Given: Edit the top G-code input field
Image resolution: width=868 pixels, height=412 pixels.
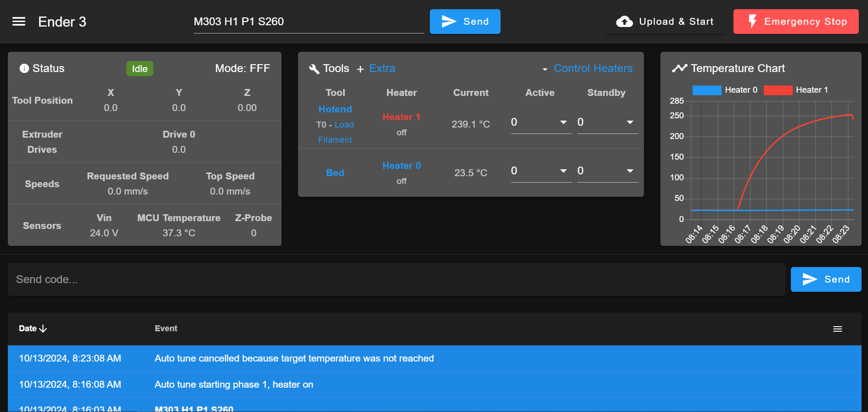Looking at the screenshot, I should pyautogui.click(x=309, y=22).
